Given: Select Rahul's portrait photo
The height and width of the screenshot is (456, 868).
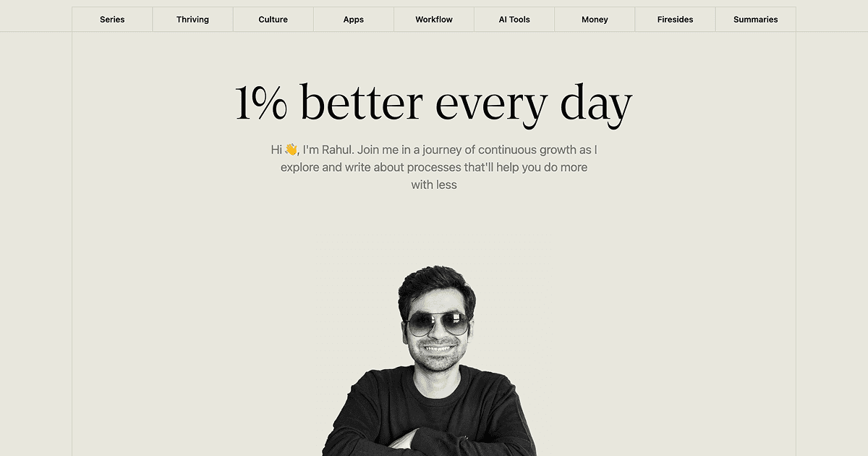Looking at the screenshot, I should [x=430, y=360].
